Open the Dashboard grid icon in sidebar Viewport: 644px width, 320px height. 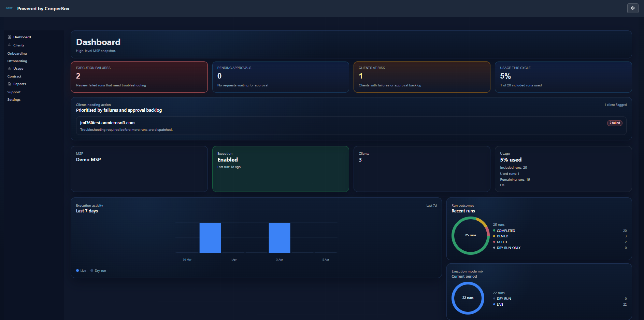click(x=10, y=37)
